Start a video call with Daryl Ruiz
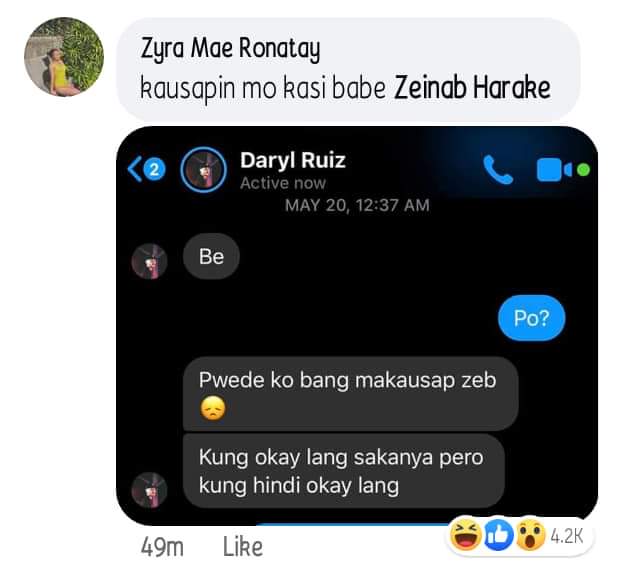The image size is (623, 584). [x=554, y=170]
